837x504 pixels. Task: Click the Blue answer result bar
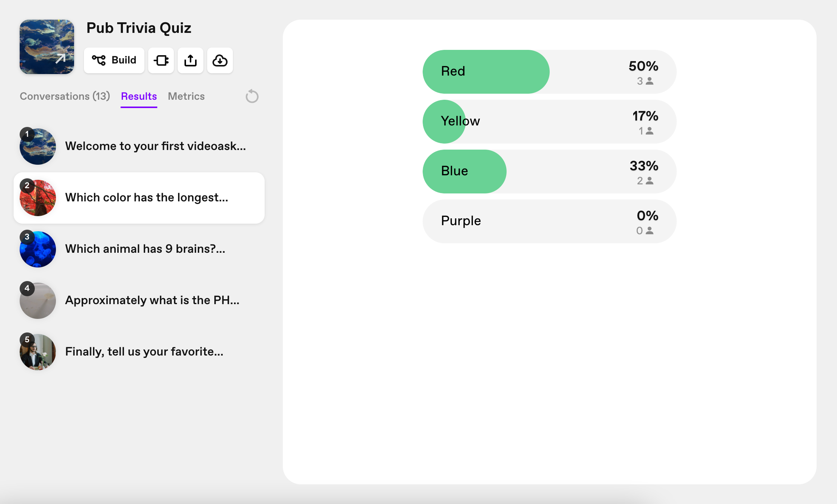click(550, 172)
